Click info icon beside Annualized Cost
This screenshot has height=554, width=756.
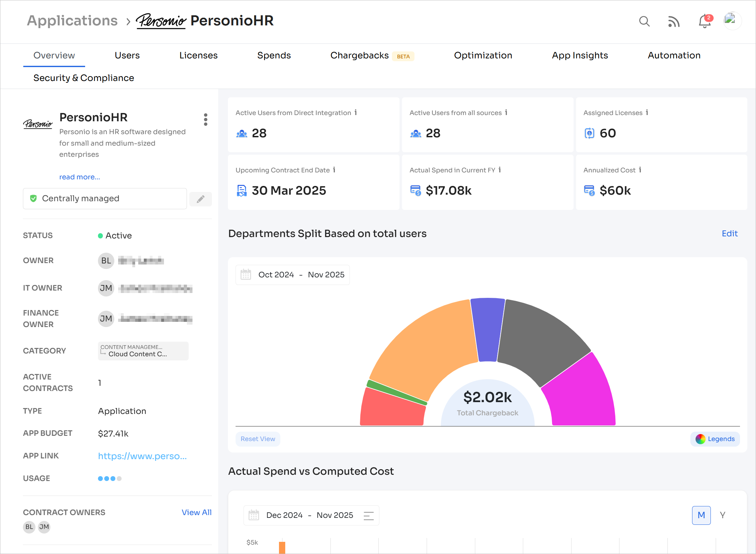click(x=640, y=170)
